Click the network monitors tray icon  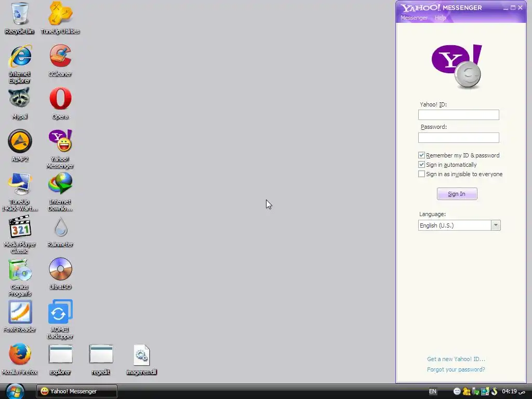click(x=485, y=391)
